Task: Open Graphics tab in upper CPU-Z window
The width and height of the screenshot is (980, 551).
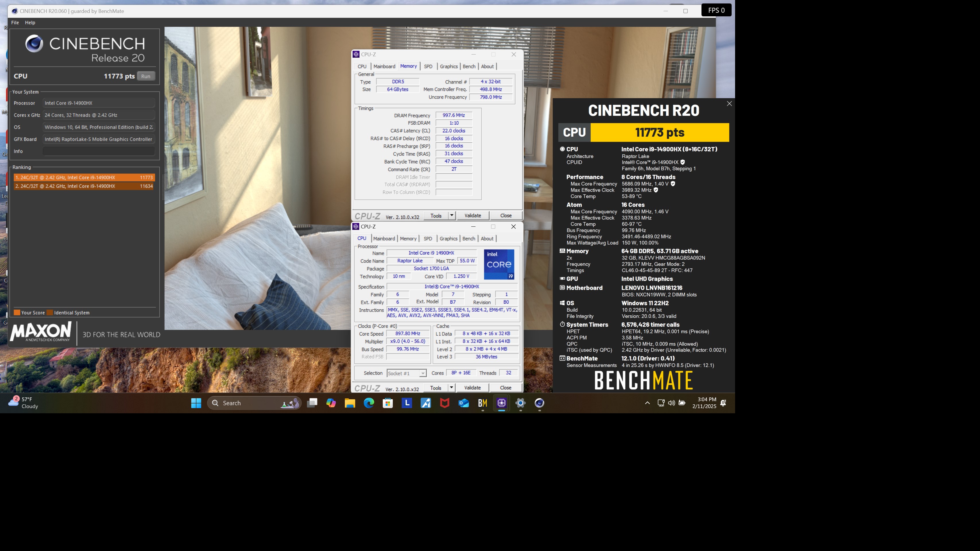Action: [x=449, y=67]
